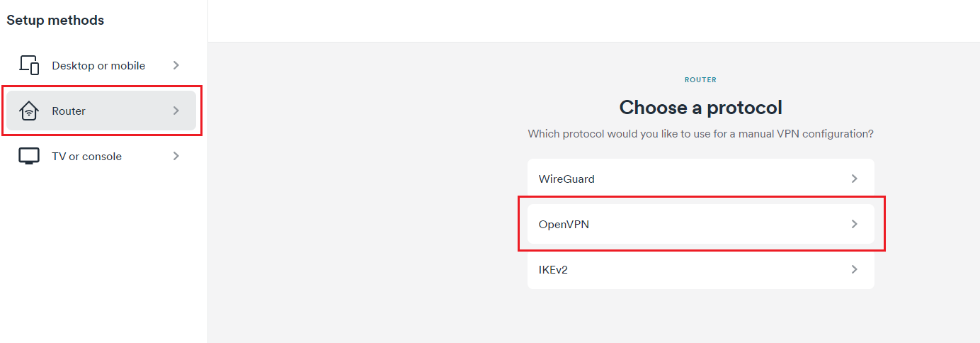This screenshot has width=980, height=343.
Task: Expand the Desktop or mobile chevron
Action: (176, 65)
